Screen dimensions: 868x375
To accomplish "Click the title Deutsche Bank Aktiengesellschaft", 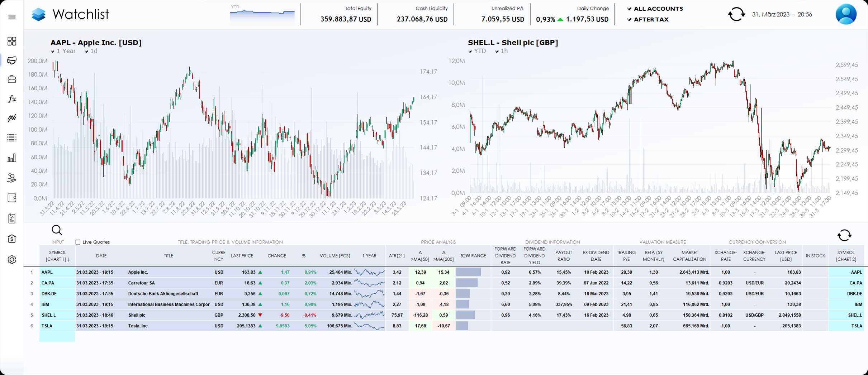I will 163,294.
